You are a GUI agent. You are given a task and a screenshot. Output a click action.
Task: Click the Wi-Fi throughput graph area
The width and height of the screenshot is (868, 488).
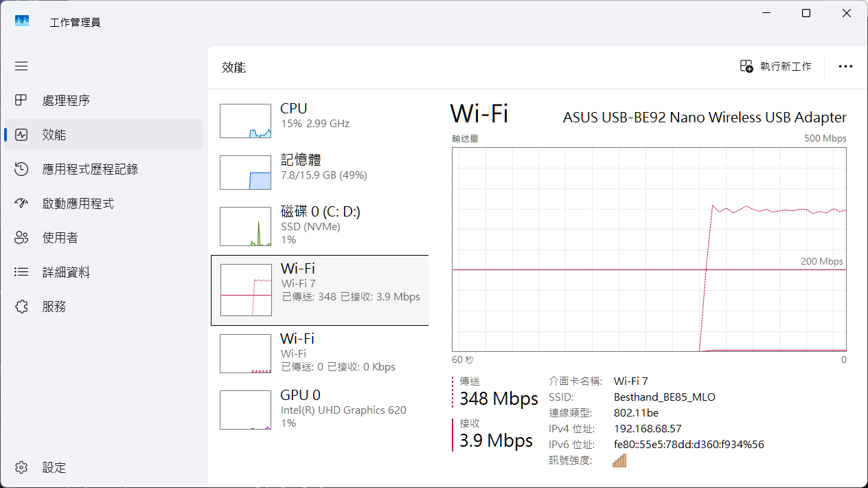click(x=649, y=249)
